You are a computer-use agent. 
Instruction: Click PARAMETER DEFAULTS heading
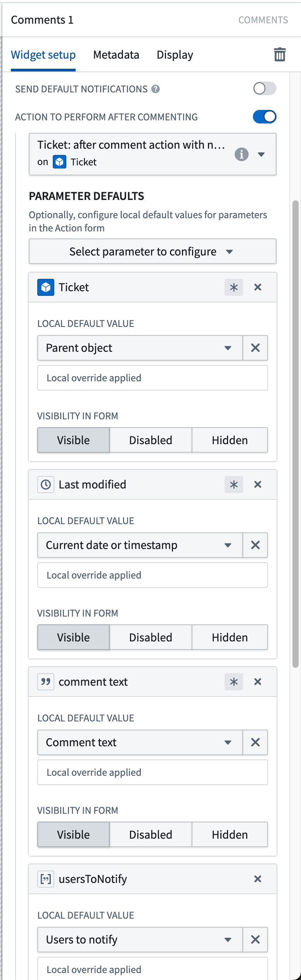click(86, 196)
